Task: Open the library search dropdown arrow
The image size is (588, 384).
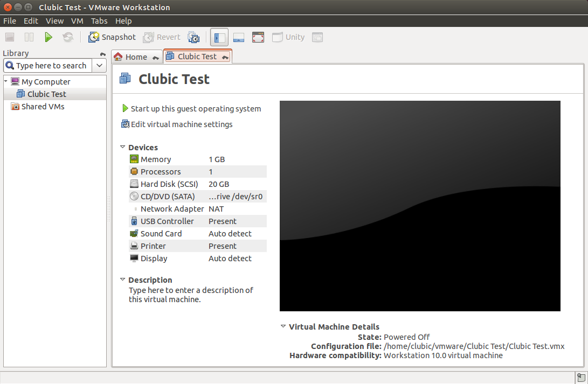Action: coord(99,65)
